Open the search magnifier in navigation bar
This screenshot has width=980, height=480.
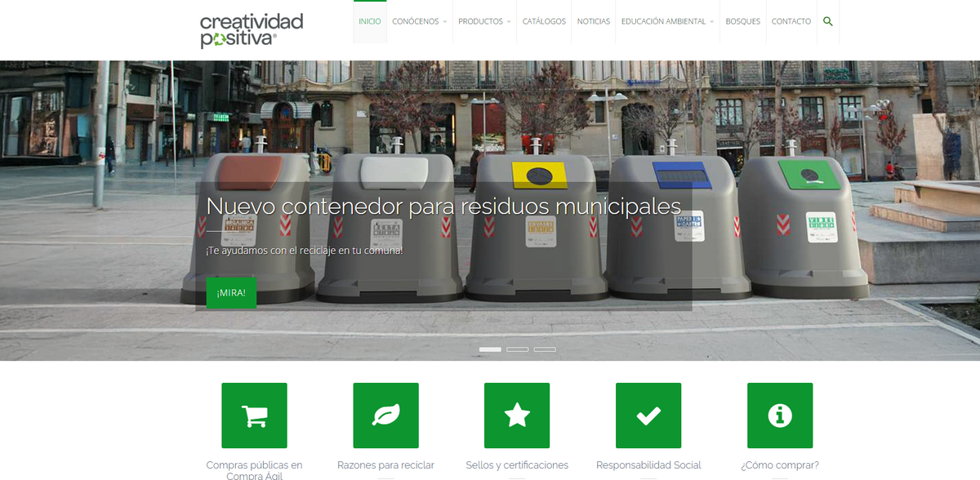(x=828, y=21)
